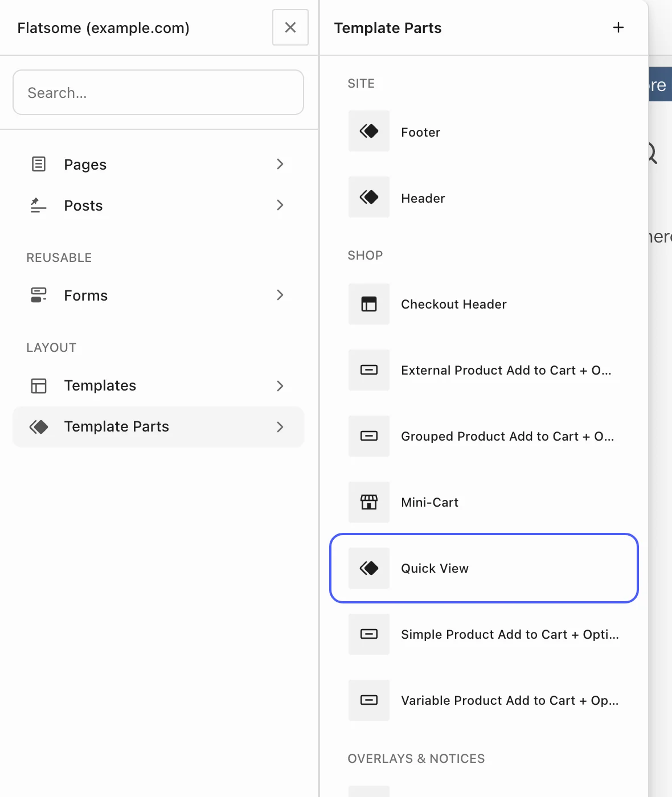
Task: Expand the Posts chevron arrow
Action: point(280,205)
